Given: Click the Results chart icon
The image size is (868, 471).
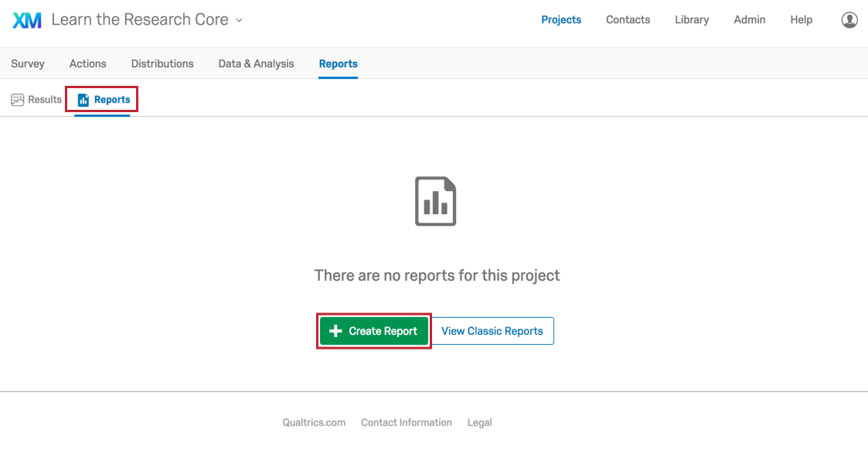Looking at the screenshot, I should coord(17,100).
